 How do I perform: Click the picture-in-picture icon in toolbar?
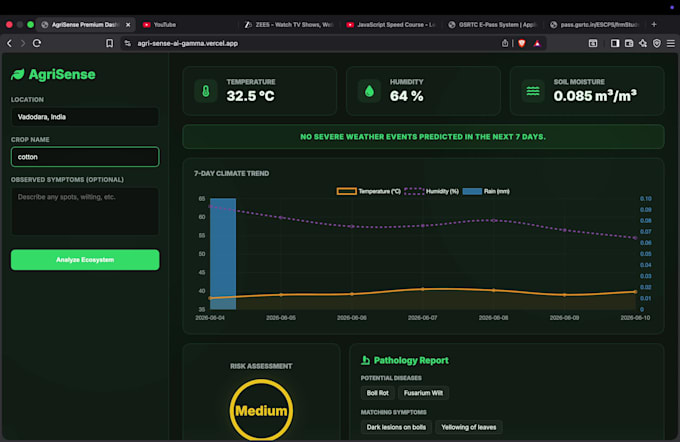coord(593,43)
